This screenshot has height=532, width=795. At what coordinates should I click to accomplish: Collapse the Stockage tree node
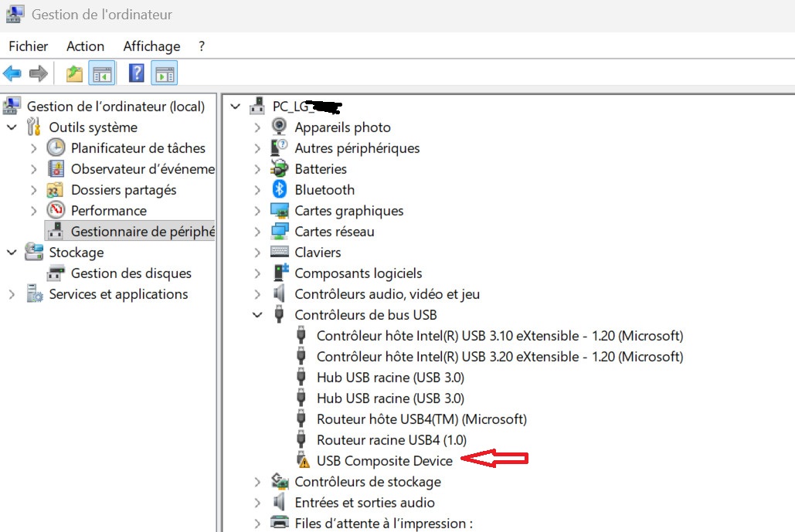[12, 252]
